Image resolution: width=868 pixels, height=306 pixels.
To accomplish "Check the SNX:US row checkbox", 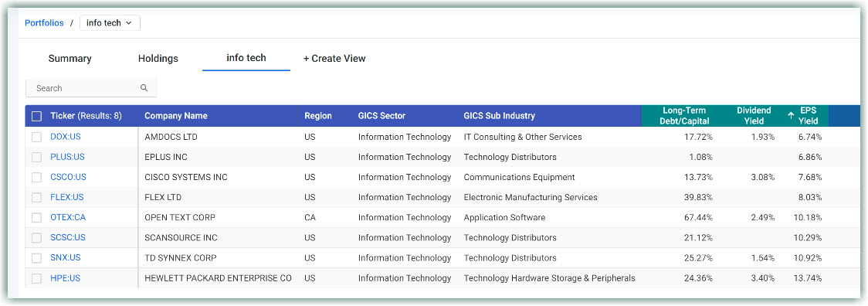I will 36,258.
